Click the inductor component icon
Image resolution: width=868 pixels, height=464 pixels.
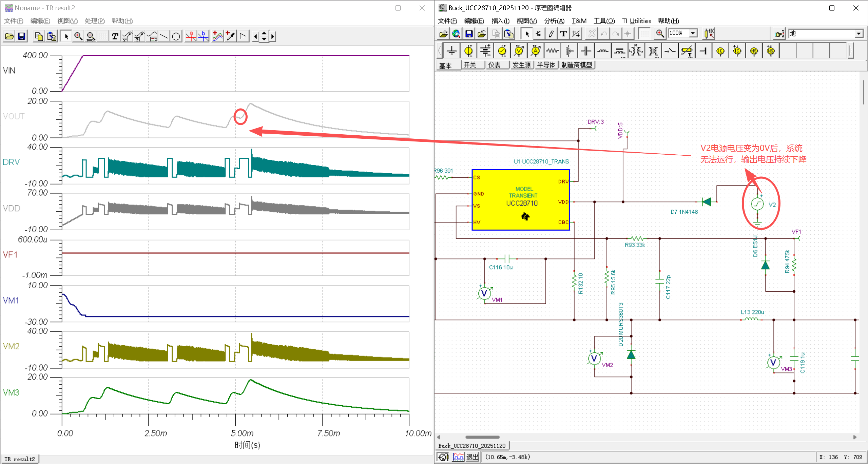click(x=603, y=51)
